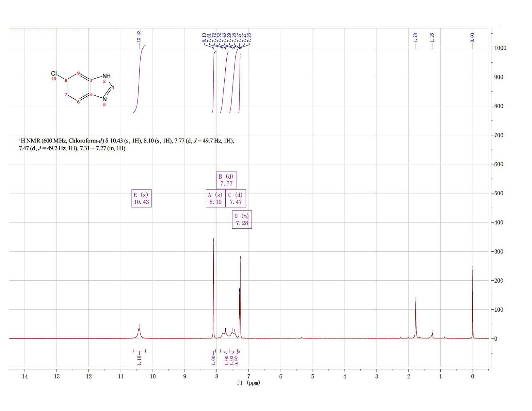Select the 1.26 peak label at top
532x411 pixels.
click(432, 37)
